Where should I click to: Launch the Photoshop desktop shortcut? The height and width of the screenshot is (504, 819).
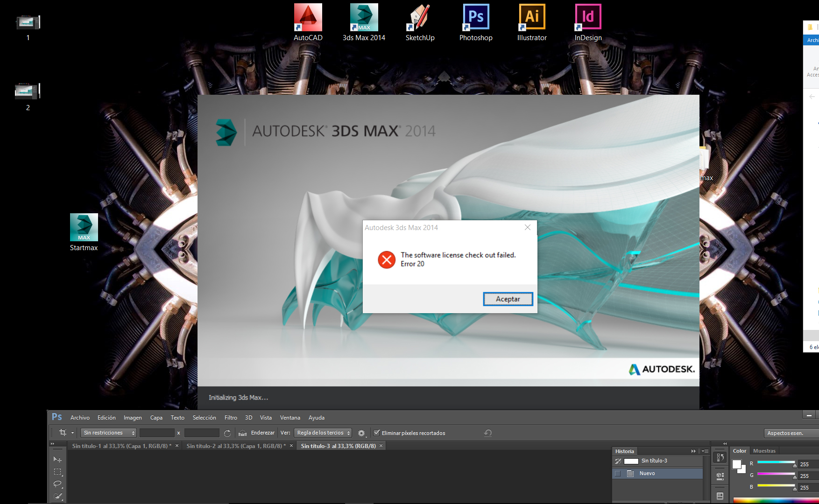pos(476,22)
